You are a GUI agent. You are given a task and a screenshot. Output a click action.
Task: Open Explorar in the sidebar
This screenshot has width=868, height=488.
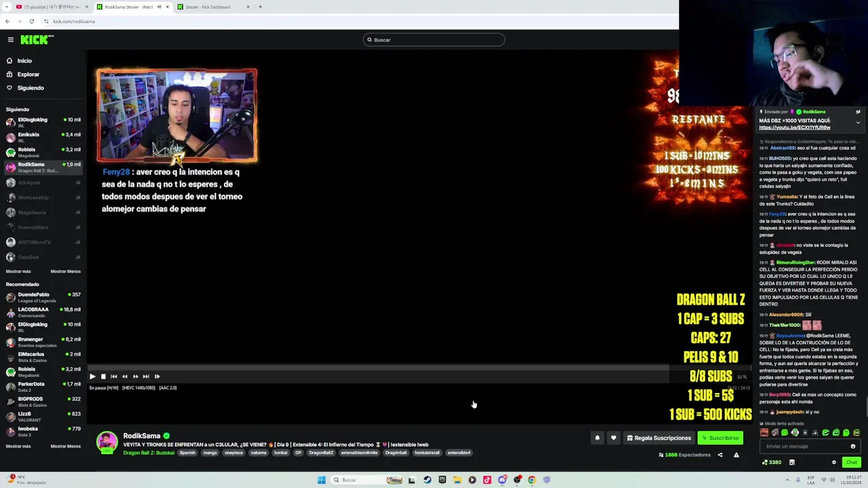(x=23, y=75)
